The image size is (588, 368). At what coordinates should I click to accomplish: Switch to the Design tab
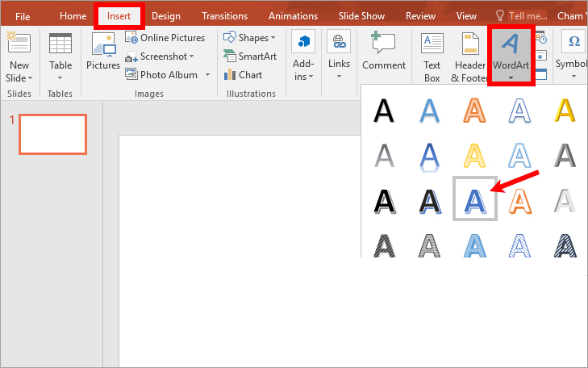166,16
